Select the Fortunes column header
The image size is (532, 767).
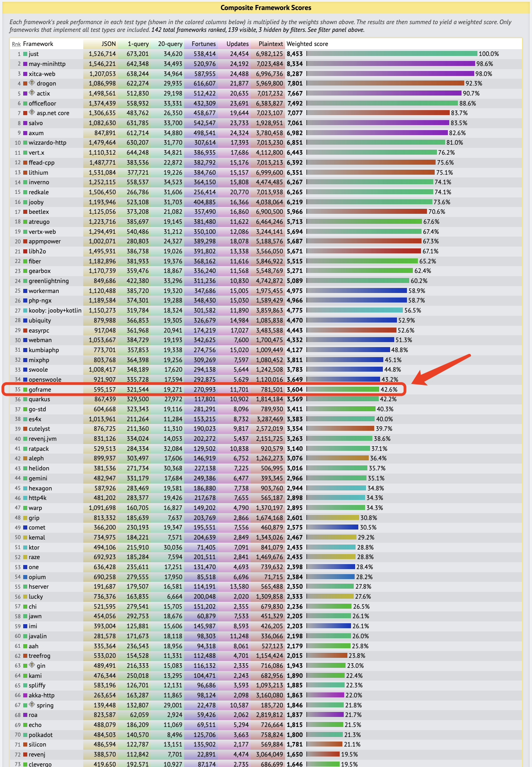[203, 44]
